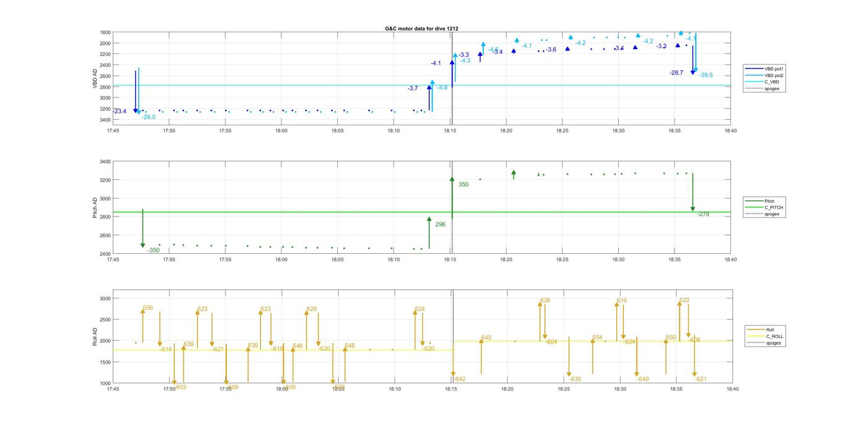Click the '-4.8' VBD data label

coord(442,88)
